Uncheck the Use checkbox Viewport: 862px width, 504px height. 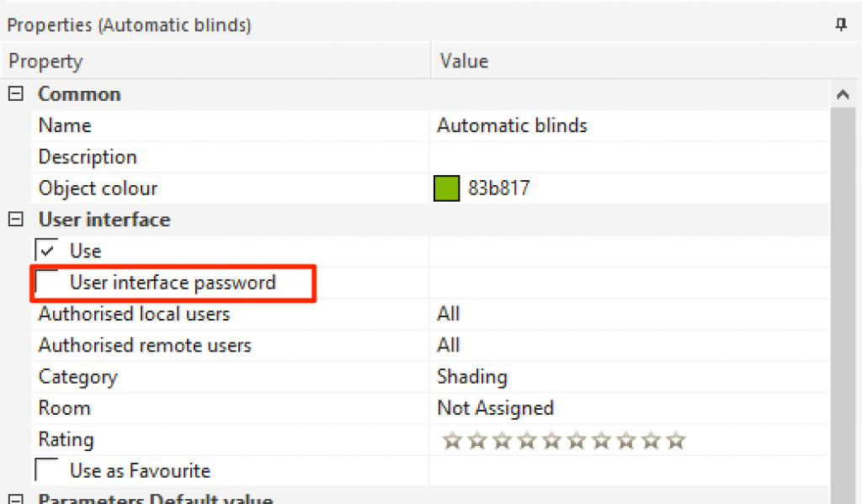click(x=47, y=251)
